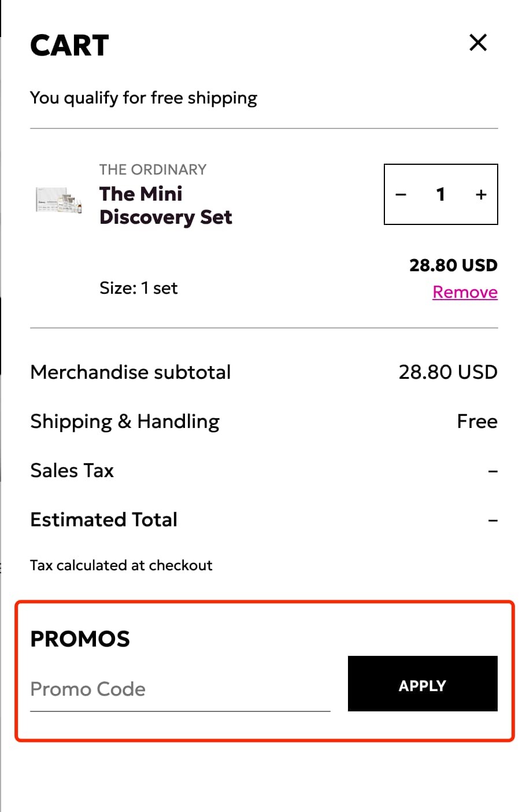
Task: Select the Size: 1 set text
Action: click(x=138, y=288)
